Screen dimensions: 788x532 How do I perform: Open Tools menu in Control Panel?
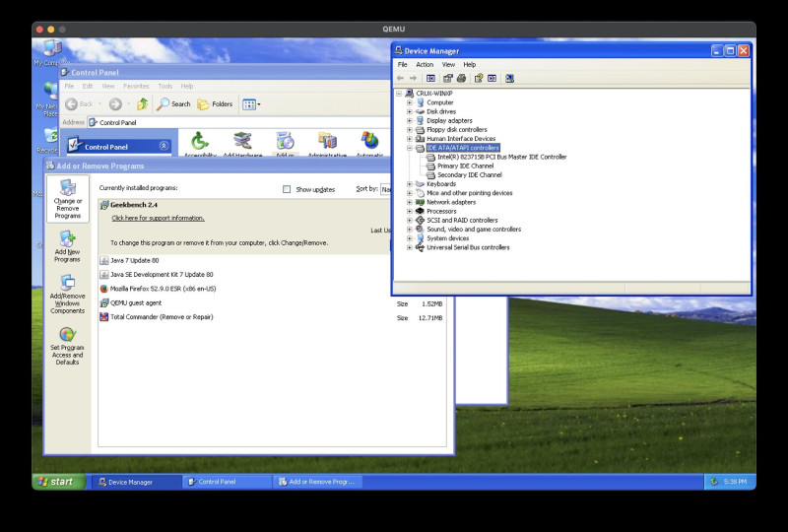[x=164, y=87]
